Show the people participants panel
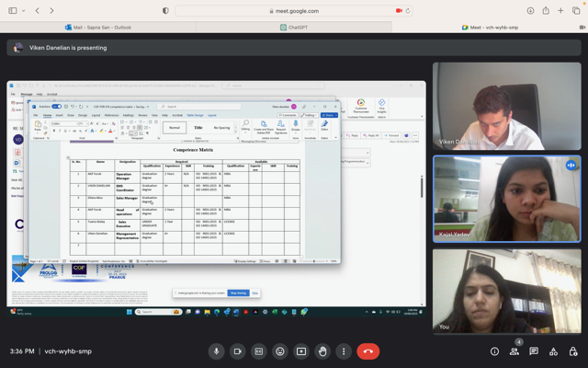The width and height of the screenshot is (588, 368). pyautogui.click(x=514, y=351)
